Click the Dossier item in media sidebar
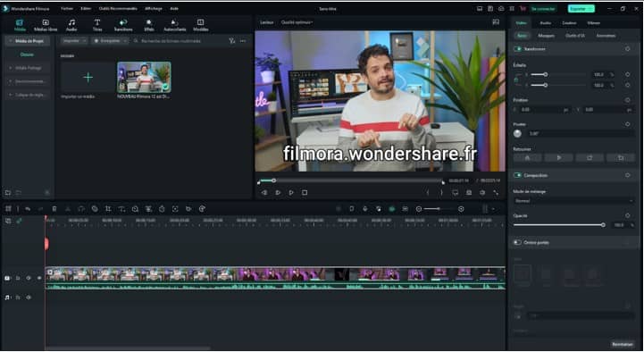This screenshot has width=644, height=352. tap(27, 54)
